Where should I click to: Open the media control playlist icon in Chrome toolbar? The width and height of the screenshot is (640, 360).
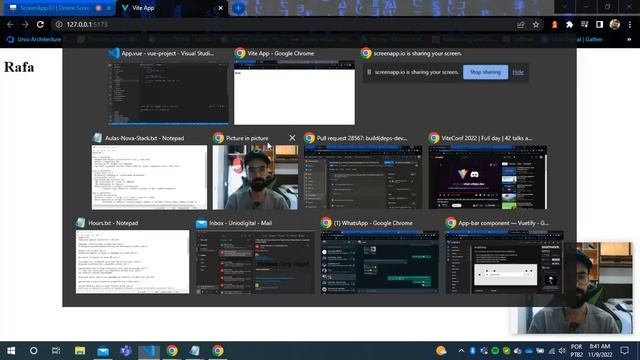click(584, 24)
